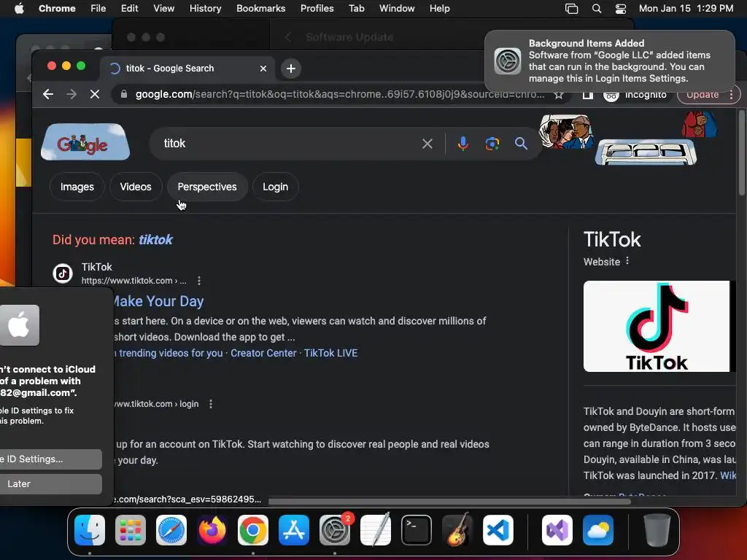Open the 'Creator Center' sitelink
The height and width of the screenshot is (560, 747).
(x=263, y=354)
